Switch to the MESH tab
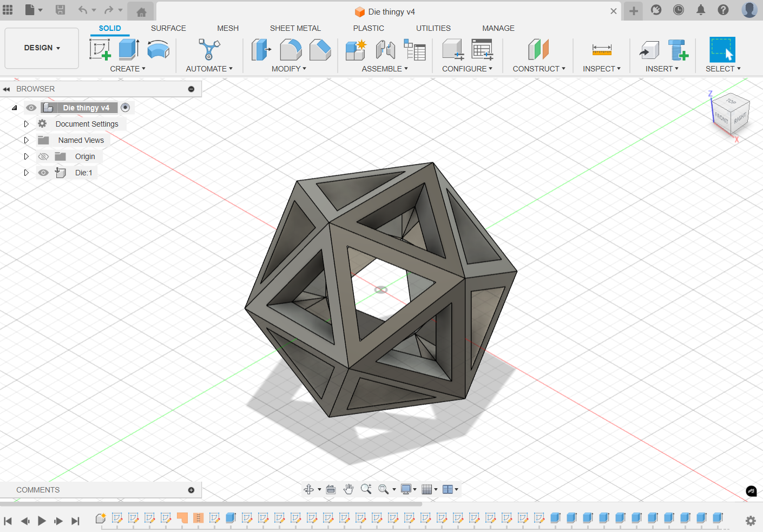 [x=228, y=28]
